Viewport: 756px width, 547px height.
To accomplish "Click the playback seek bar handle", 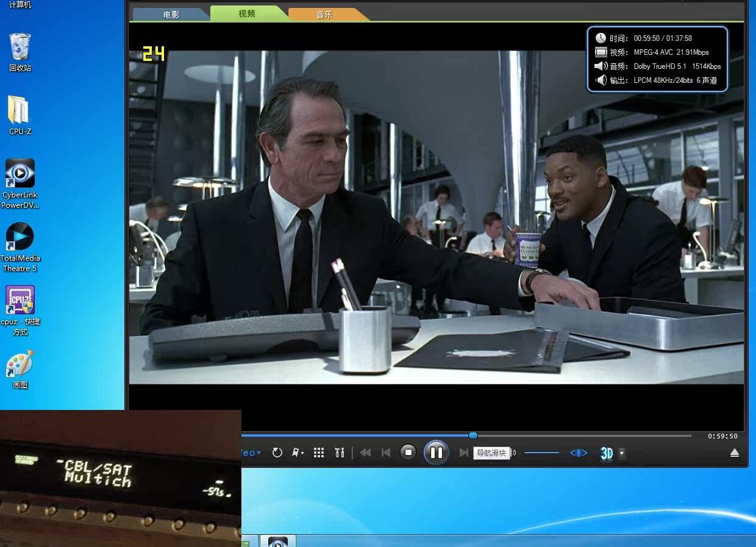I will coord(473,435).
